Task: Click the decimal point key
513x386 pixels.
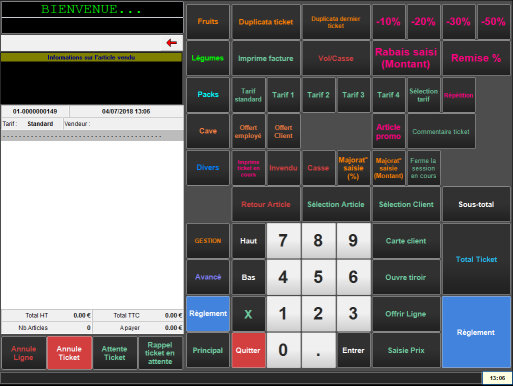Action: [x=318, y=350]
